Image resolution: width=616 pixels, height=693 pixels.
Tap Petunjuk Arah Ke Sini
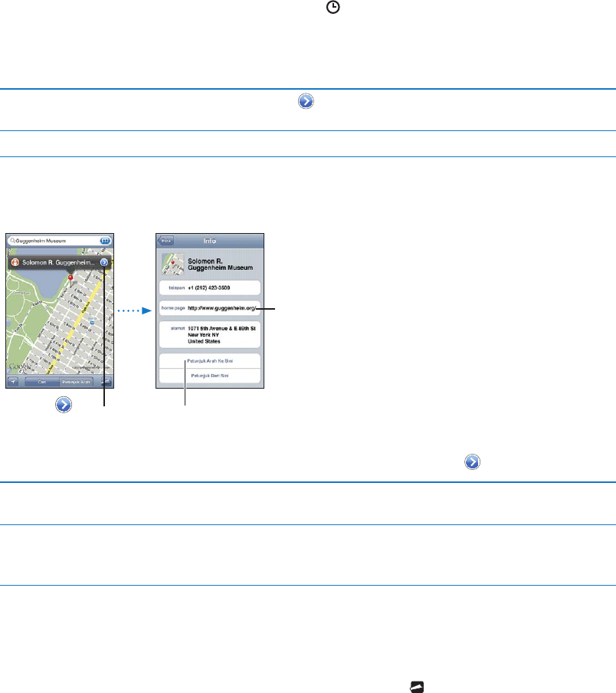coord(210,361)
